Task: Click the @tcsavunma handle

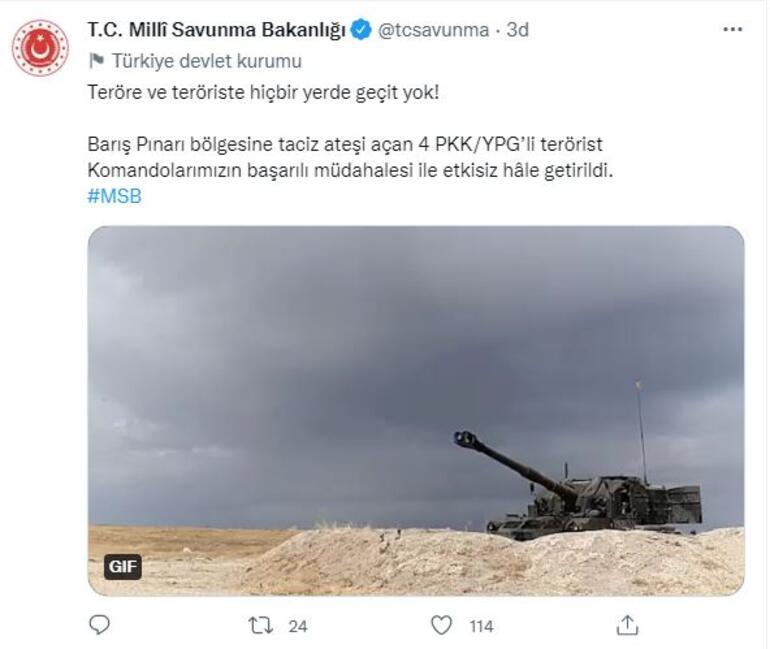Action: (x=434, y=30)
